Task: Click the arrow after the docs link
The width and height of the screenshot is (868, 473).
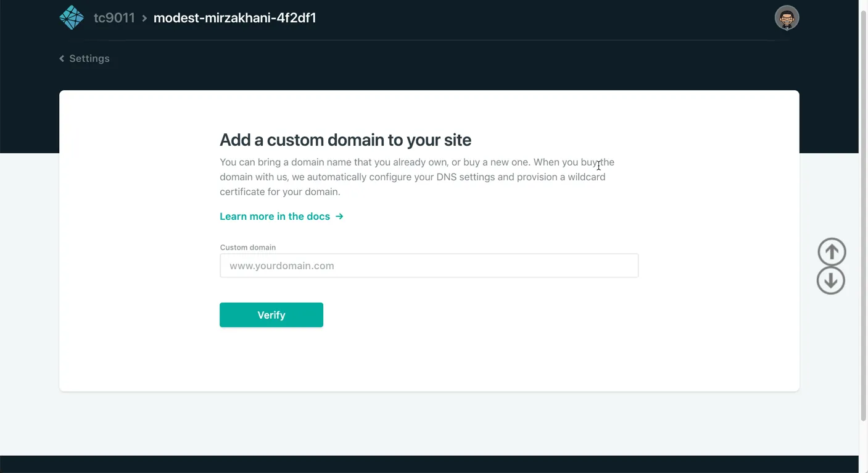Action: tap(339, 217)
